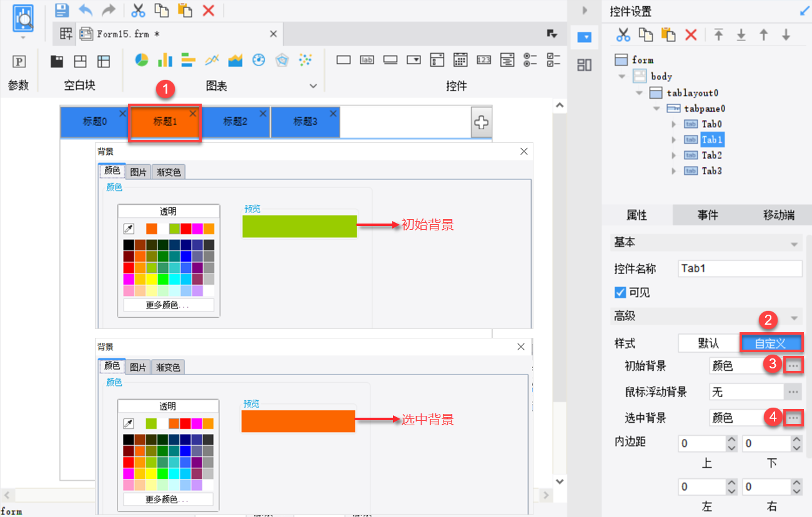This screenshot has width=812, height=517.
Task: Click the scissors Cut icon in main toolbar
Action: 138,9
